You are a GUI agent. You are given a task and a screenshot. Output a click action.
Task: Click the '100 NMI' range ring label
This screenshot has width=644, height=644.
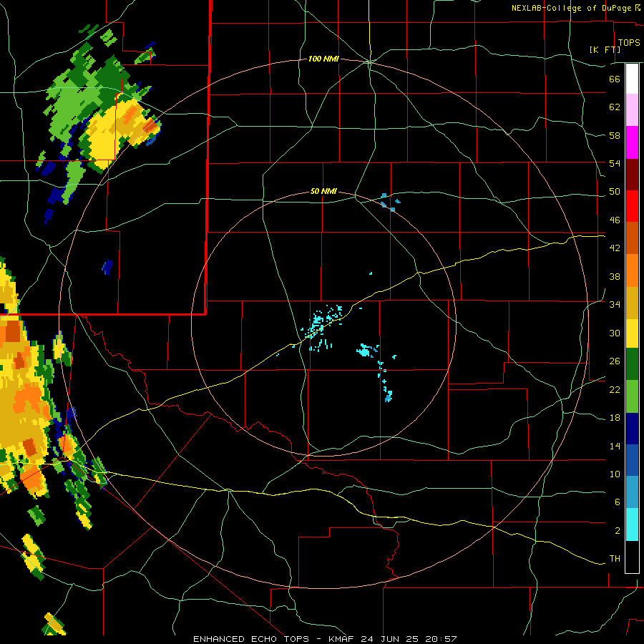point(323,59)
